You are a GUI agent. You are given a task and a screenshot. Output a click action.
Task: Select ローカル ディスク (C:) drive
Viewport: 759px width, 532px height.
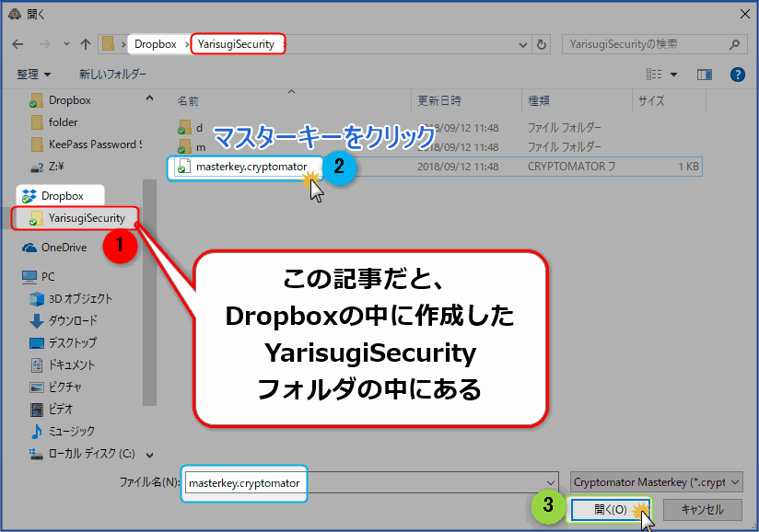click(91, 454)
